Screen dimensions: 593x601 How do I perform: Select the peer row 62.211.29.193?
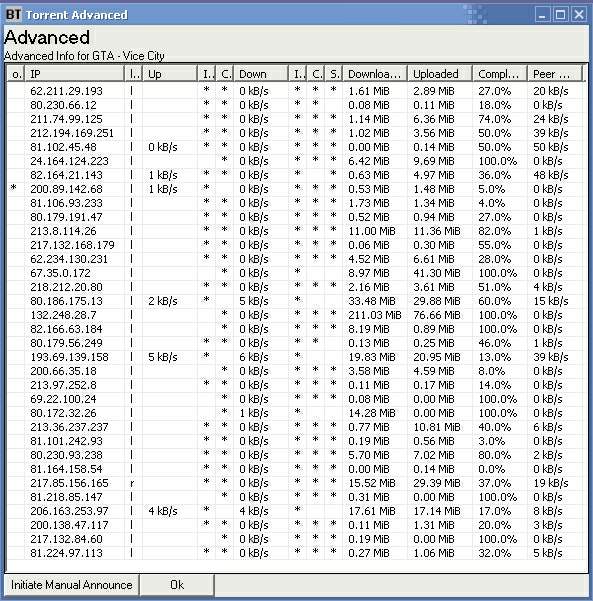pyautogui.click(x=295, y=91)
